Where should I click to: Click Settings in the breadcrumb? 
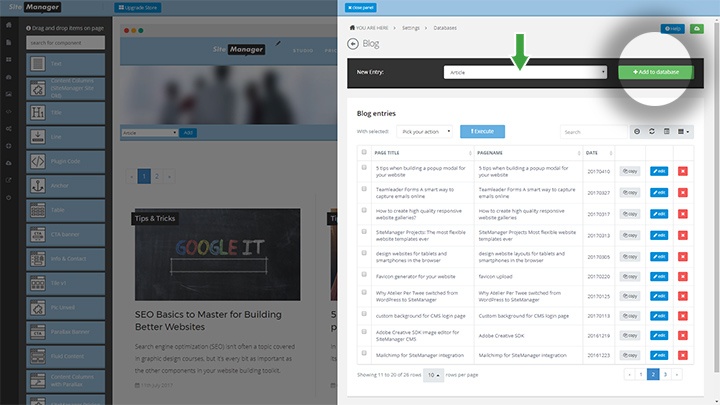coord(411,28)
